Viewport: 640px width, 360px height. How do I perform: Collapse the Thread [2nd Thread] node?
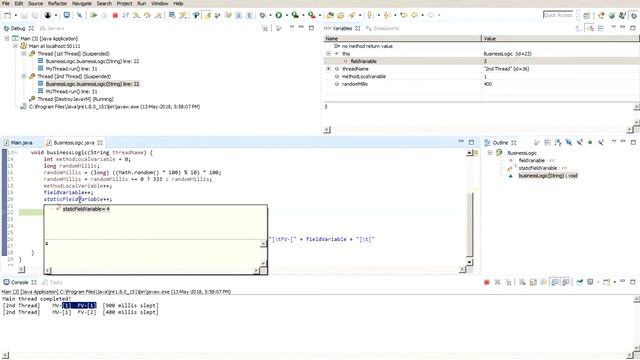click(24, 76)
